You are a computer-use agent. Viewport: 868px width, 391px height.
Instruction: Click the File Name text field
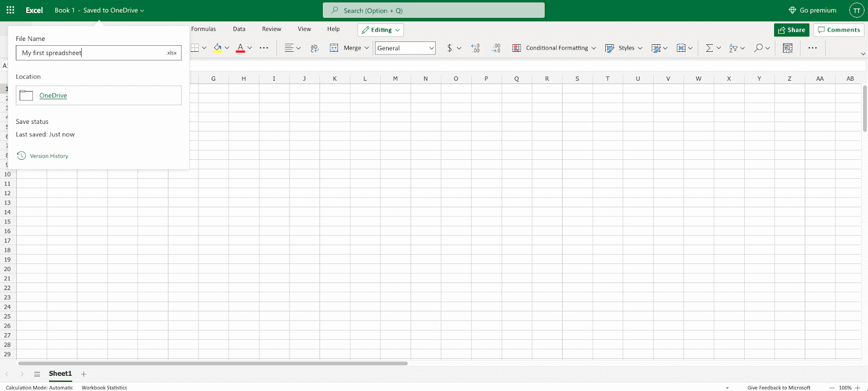(x=93, y=53)
